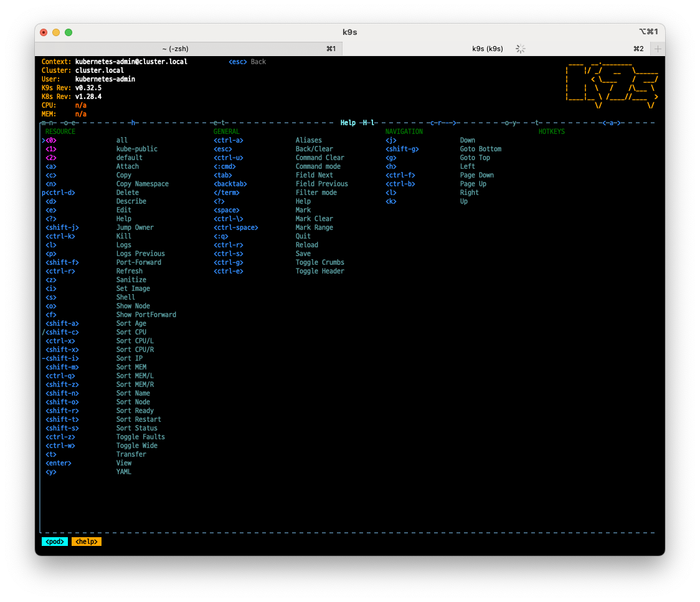
Task: Click the Reload entry
Action: 306,245
